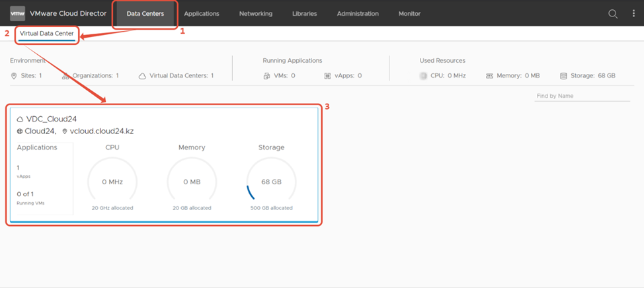644x288 pixels.
Task: Click the Memory icon in Used Resources
Action: coord(490,76)
